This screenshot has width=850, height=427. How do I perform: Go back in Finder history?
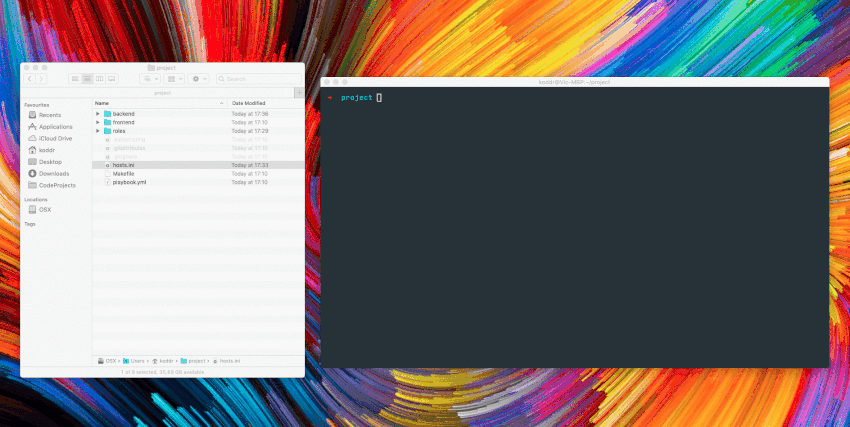point(30,79)
